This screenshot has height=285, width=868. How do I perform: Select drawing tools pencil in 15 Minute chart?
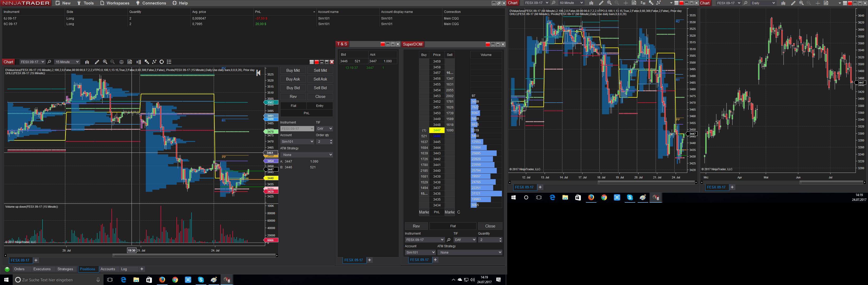pyautogui.click(x=97, y=62)
